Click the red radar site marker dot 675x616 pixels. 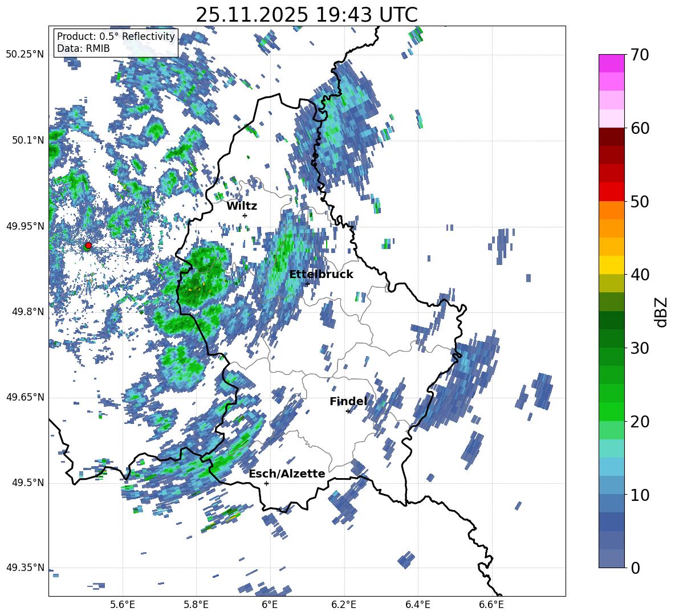(88, 246)
